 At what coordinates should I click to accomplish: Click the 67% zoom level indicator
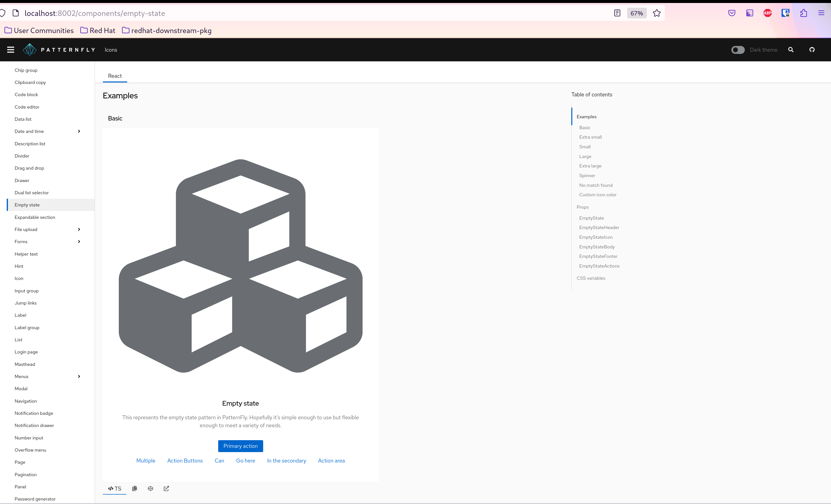coord(636,13)
